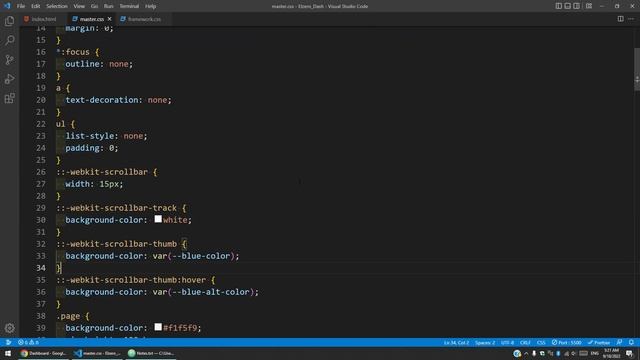The width and height of the screenshot is (640, 360).
Task: Toggle primary side bar layout icon
Action: pyautogui.click(x=558, y=6)
